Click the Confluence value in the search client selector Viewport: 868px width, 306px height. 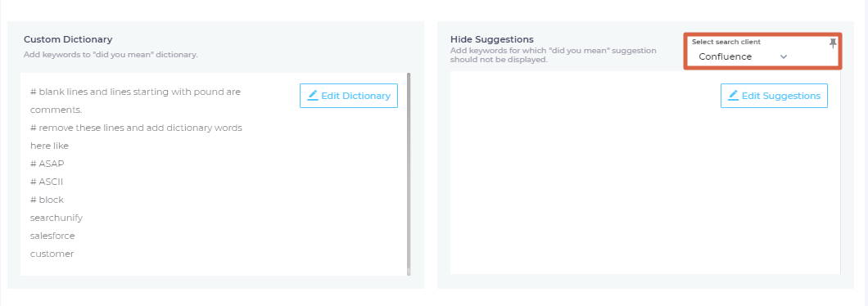(x=726, y=56)
